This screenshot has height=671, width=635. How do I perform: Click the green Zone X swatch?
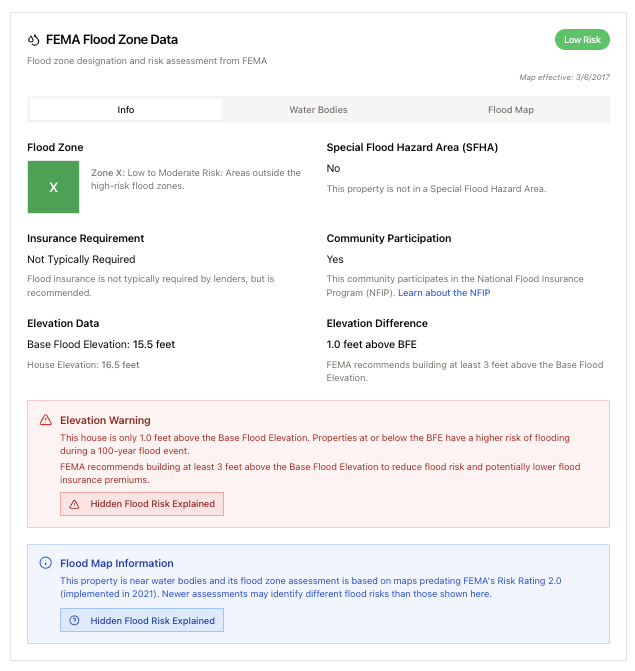click(x=53, y=187)
